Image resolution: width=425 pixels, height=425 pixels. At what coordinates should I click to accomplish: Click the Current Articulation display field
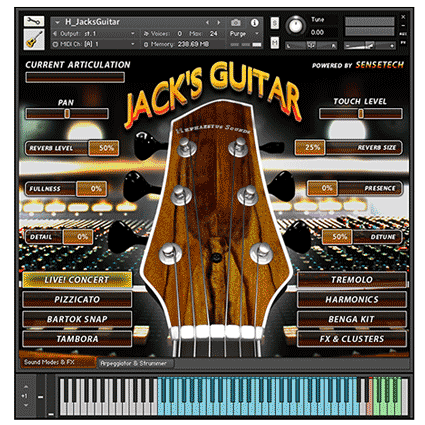[75, 77]
